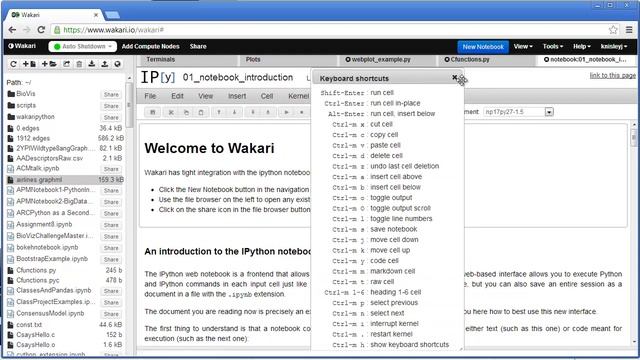
Task: Save the notebook via toolbar save icon
Action: [153, 112]
